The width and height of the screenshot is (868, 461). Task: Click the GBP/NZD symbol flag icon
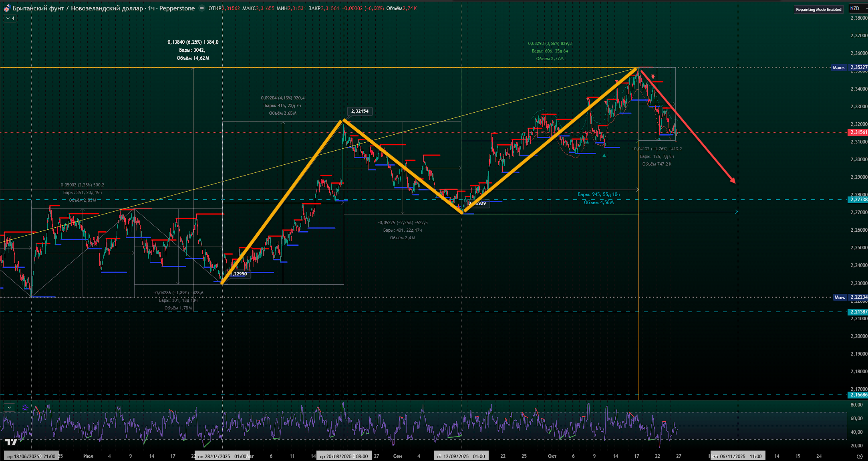pos(7,8)
